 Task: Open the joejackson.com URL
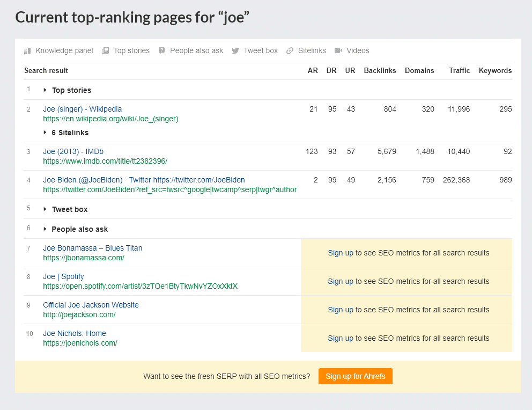point(79,314)
